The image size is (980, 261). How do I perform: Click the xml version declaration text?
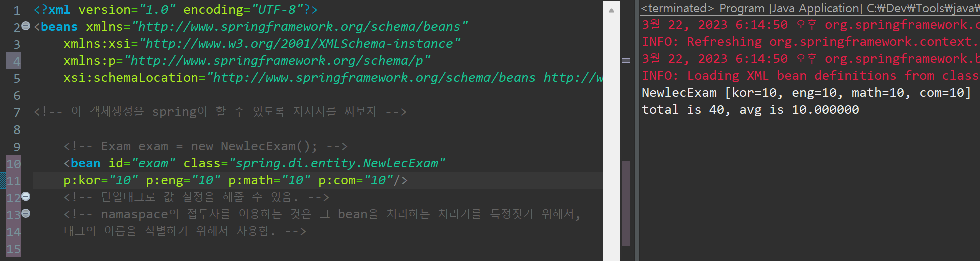click(175, 10)
